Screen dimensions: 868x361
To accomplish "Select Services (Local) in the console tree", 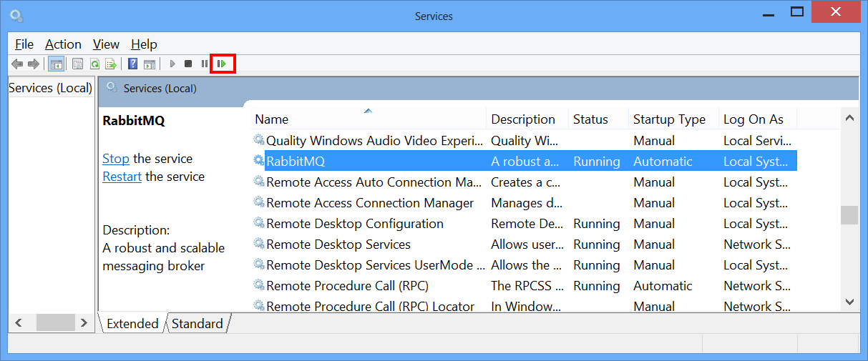I will pos(50,88).
